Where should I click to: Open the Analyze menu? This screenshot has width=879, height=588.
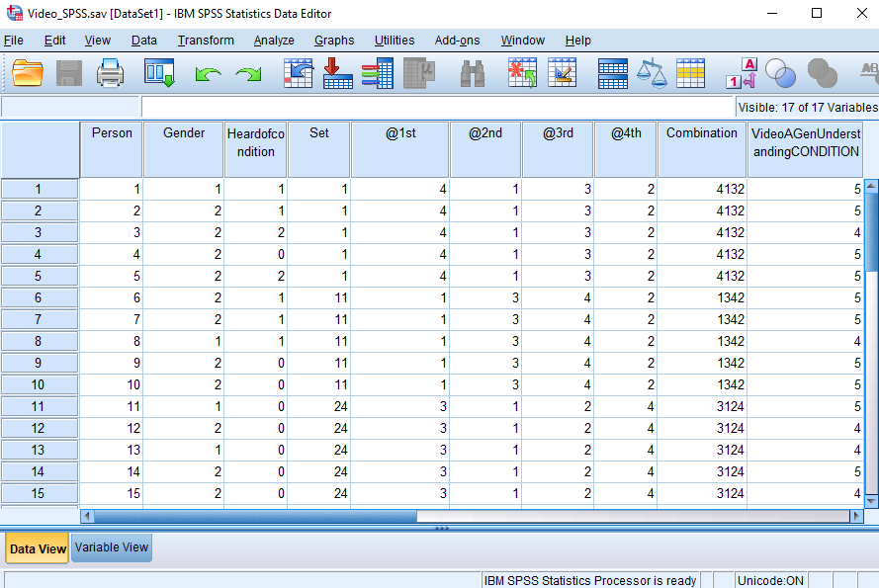click(273, 41)
